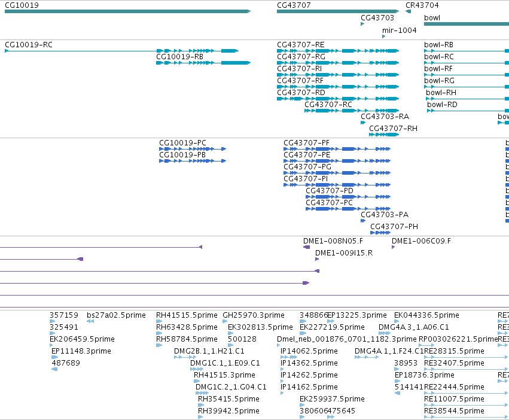Screen dimensions: 509x420
Task: Select EST RH39942.5prime
Action: click(x=200, y=417)
